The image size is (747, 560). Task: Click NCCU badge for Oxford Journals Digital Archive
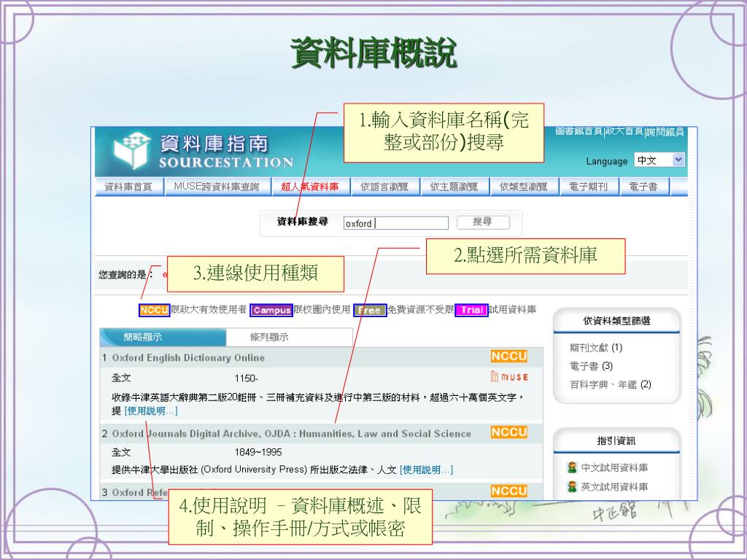[x=508, y=432]
